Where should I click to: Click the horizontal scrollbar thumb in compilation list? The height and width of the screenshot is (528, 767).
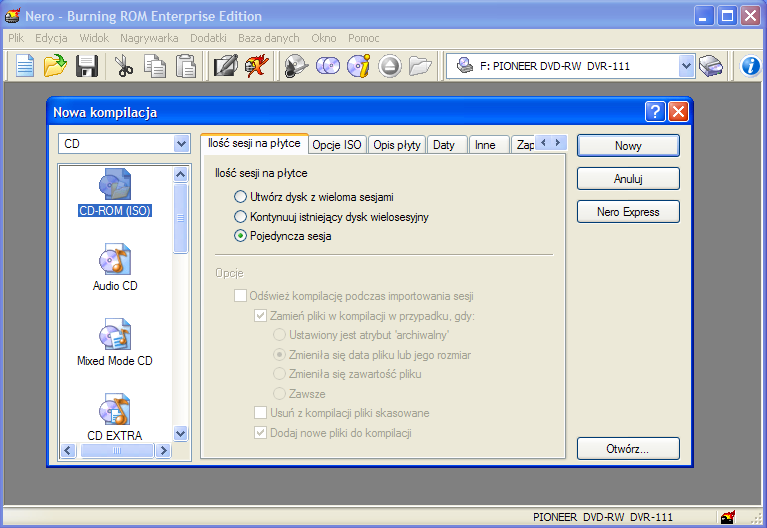pyautogui.click(x=116, y=450)
